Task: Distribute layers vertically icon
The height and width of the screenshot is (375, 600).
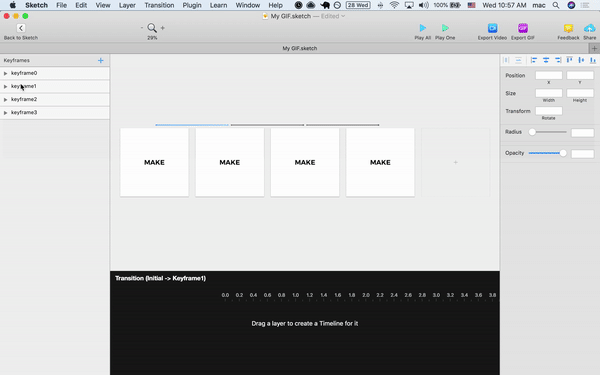Action: coord(518,60)
